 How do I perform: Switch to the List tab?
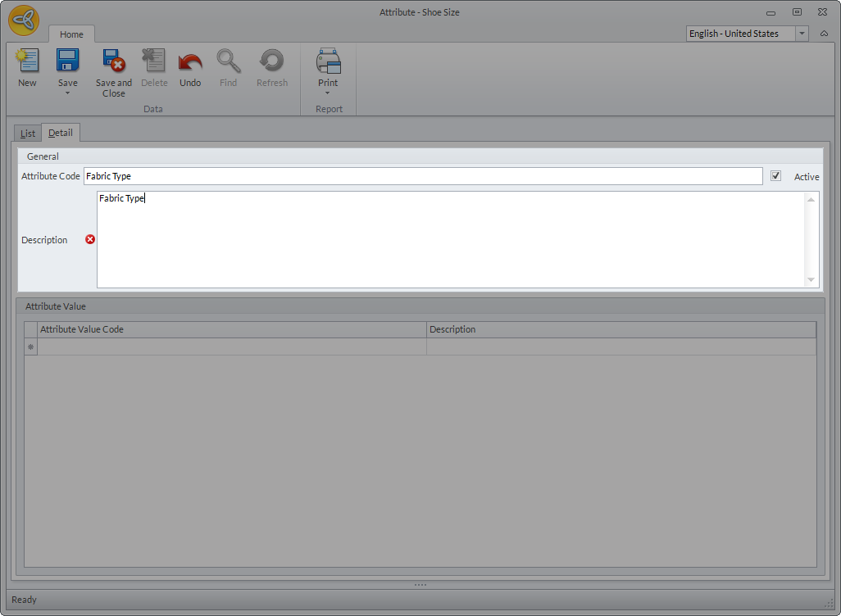pyautogui.click(x=28, y=134)
